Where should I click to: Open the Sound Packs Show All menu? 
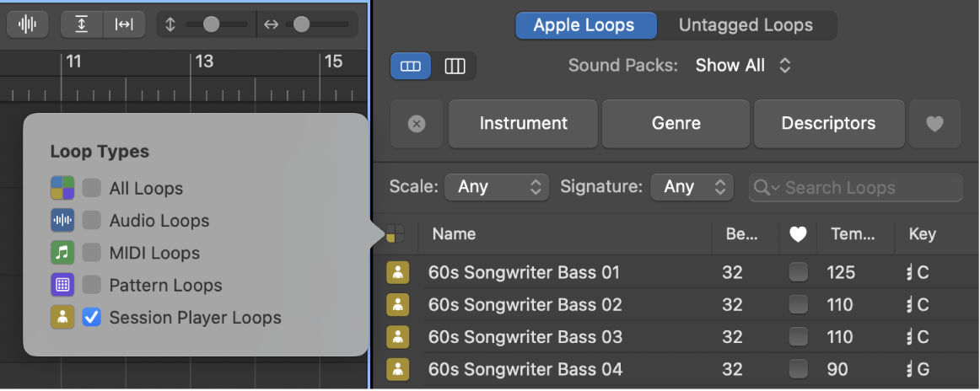click(x=743, y=66)
